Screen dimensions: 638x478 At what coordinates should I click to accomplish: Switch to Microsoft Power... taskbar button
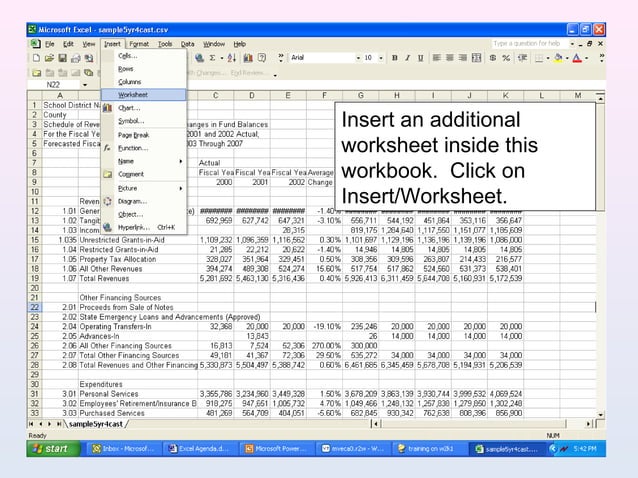pos(275,449)
